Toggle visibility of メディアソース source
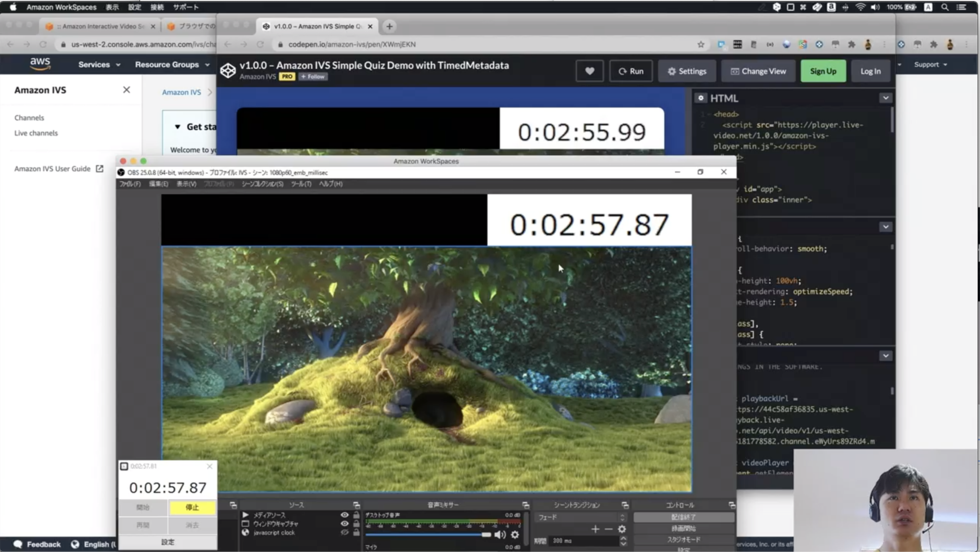 [344, 515]
